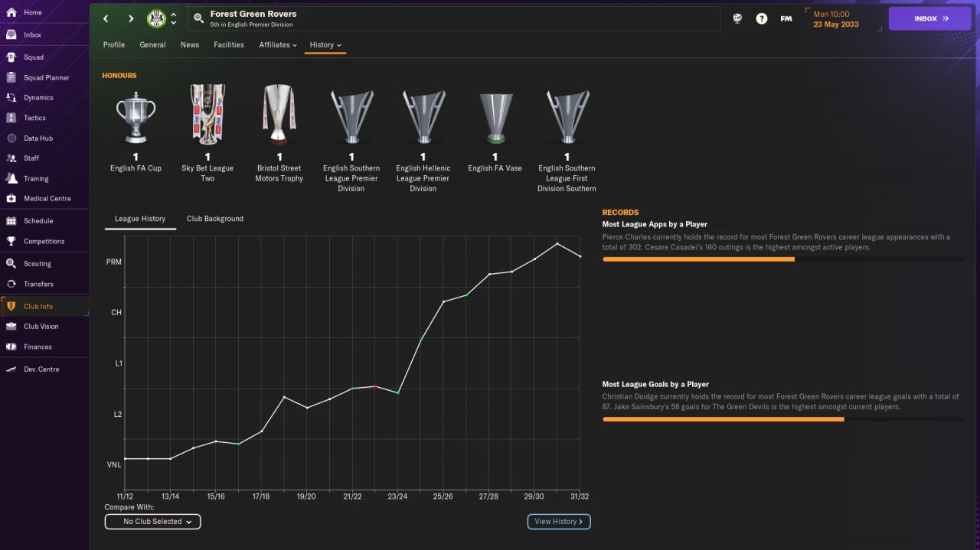Click the Forest Green Rovers club badge
The image size is (980, 550).
coord(156,18)
